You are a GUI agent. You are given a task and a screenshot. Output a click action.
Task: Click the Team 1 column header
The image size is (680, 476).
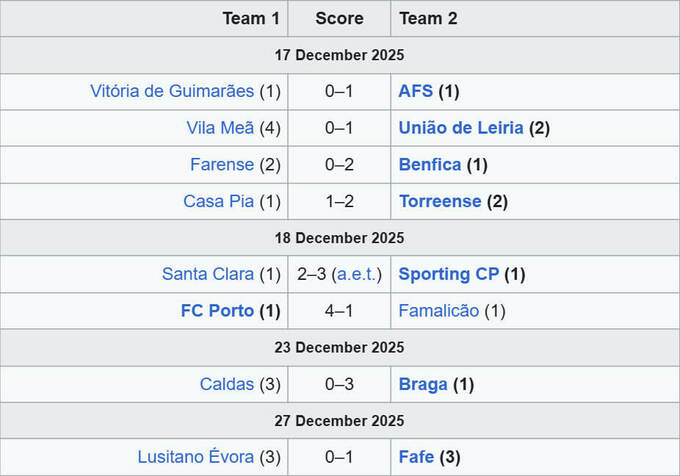coord(251,18)
